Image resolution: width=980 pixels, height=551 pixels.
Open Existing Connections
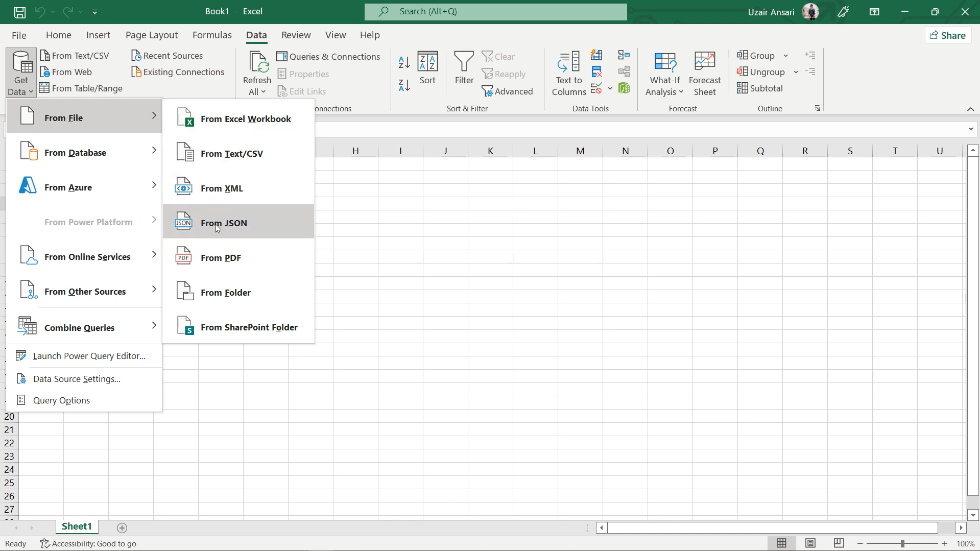pyautogui.click(x=178, y=72)
